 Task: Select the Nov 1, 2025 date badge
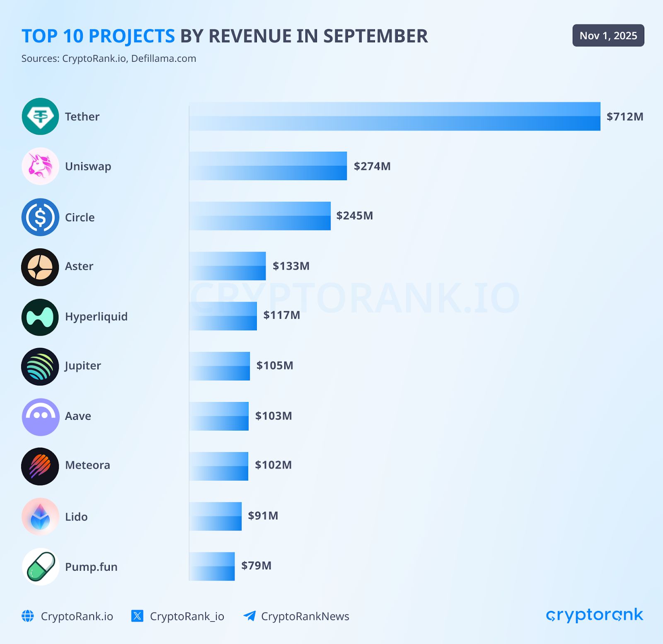tap(607, 36)
